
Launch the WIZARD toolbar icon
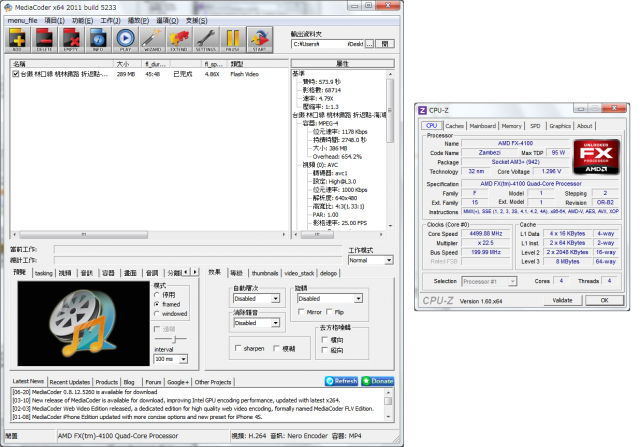tap(152, 40)
